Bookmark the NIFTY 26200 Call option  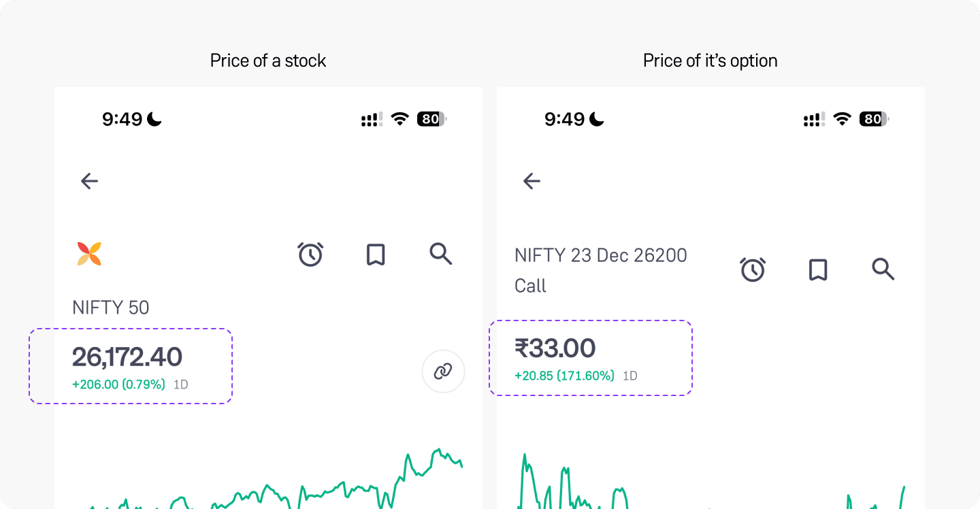[x=818, y=270]
